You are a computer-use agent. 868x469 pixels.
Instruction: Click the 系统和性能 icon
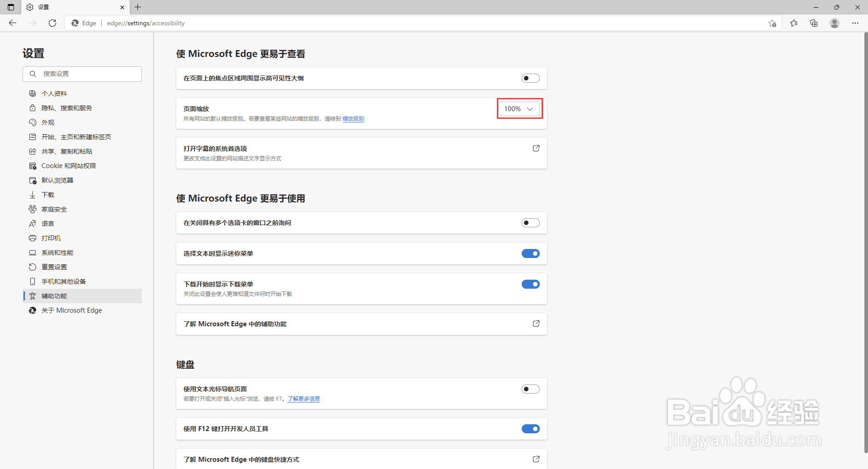[x=33, y=253]
